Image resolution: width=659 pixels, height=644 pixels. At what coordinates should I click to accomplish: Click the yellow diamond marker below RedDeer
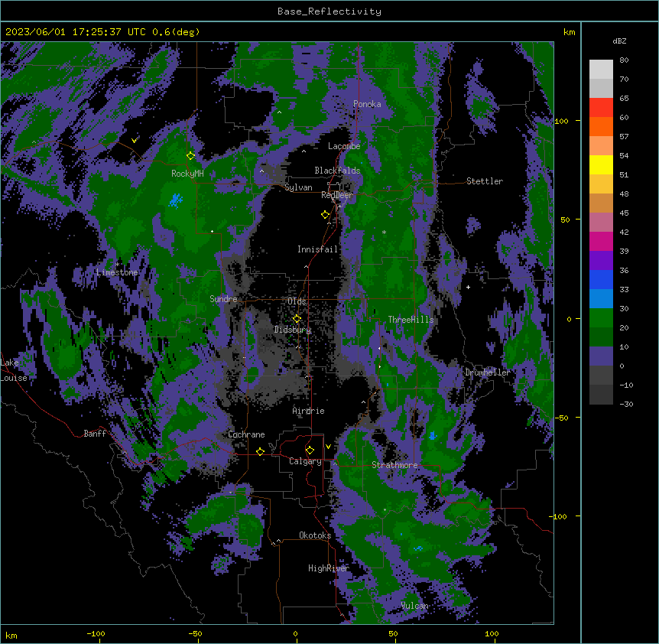(325, 215)
